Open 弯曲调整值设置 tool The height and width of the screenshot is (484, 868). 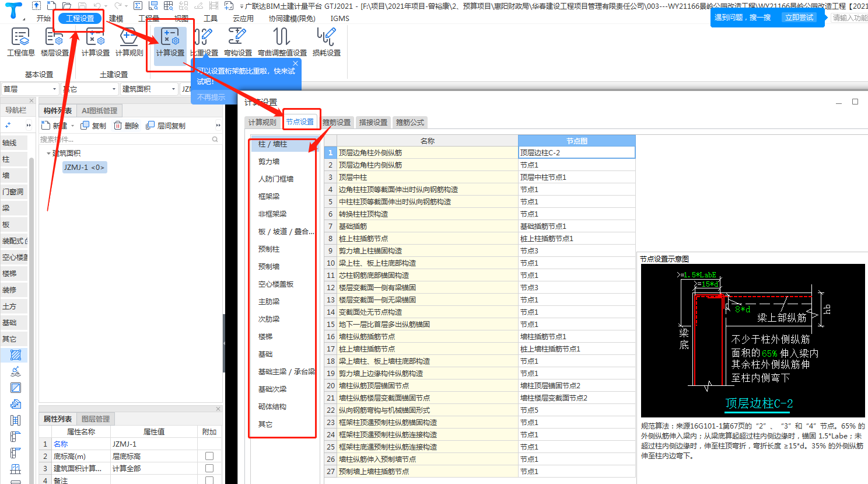point(282,41)
